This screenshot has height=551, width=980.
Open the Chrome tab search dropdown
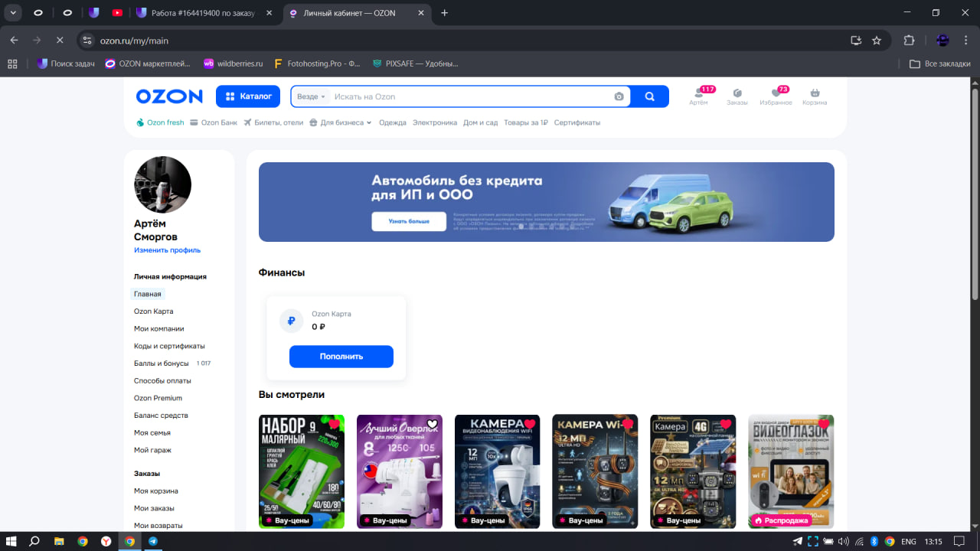14,13
